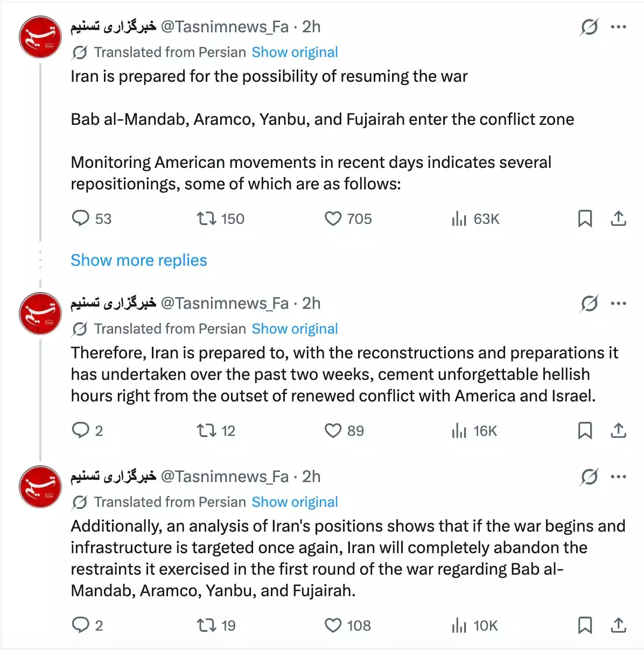The height and width of the screenshot is (650, 644).
Task: Like the tweet with 89 likes
Action: click(333, 430)
